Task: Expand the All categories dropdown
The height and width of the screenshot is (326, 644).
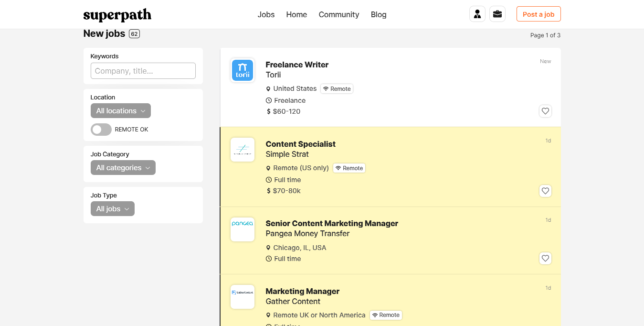Action: point(123,168)
